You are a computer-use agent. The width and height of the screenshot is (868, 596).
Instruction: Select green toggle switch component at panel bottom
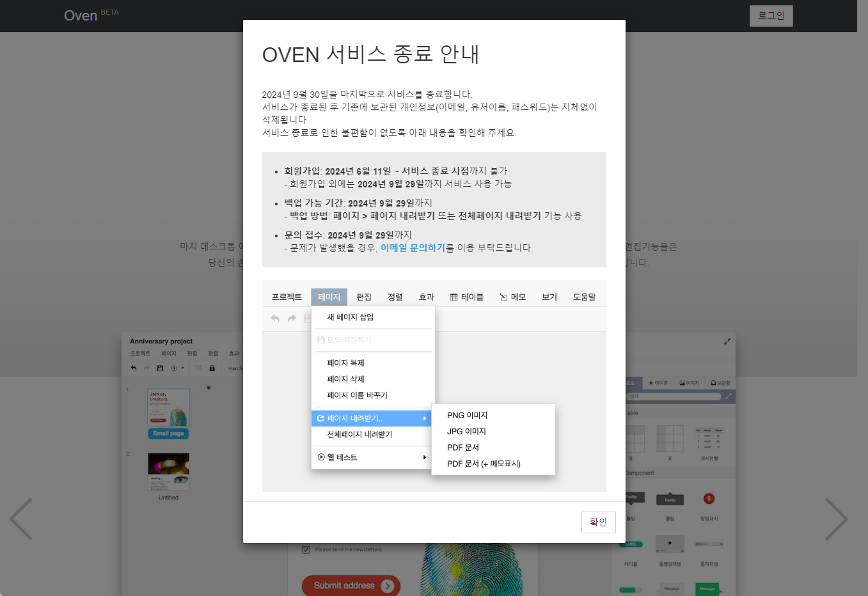pyautogui.click(x=631, y=590)
